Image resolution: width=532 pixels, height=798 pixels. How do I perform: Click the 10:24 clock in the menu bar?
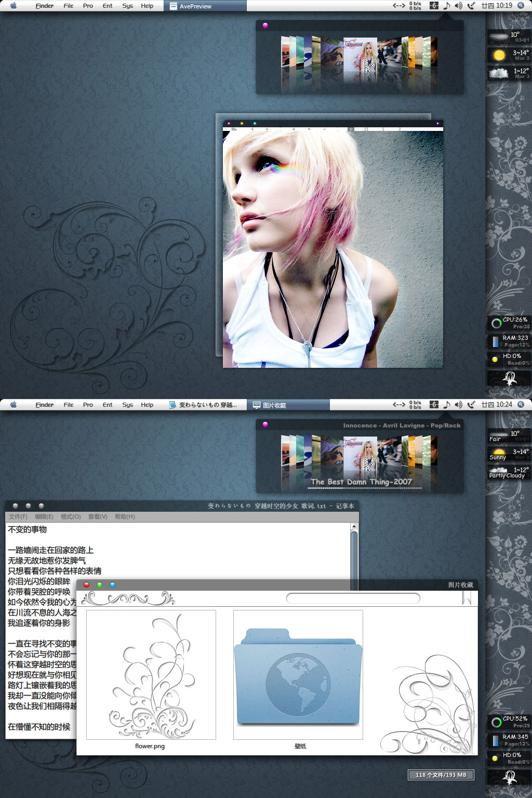(x=497, y=405)
